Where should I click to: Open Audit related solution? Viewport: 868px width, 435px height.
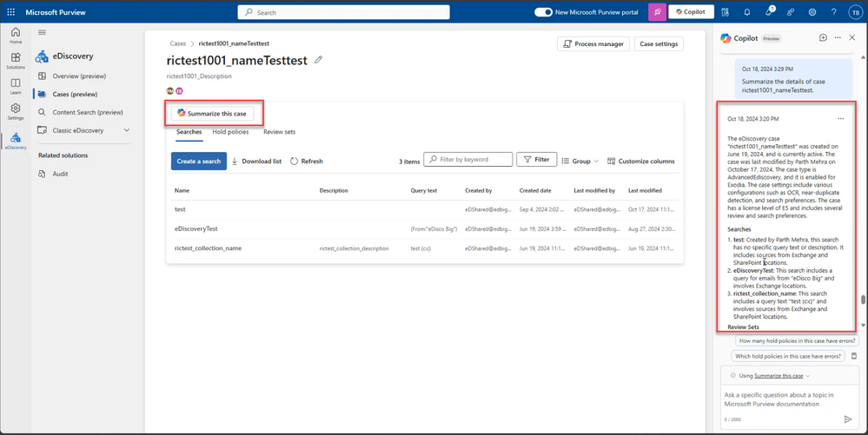click(60, 174)
